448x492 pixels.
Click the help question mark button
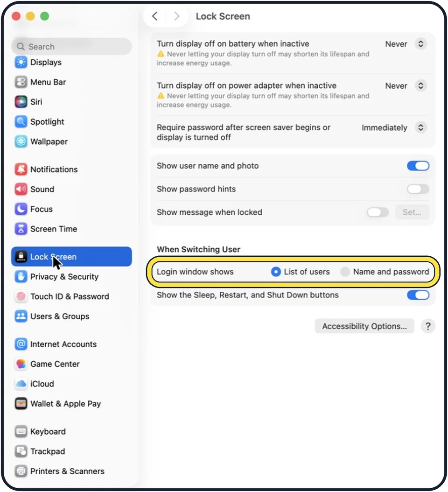click(428, 326)
